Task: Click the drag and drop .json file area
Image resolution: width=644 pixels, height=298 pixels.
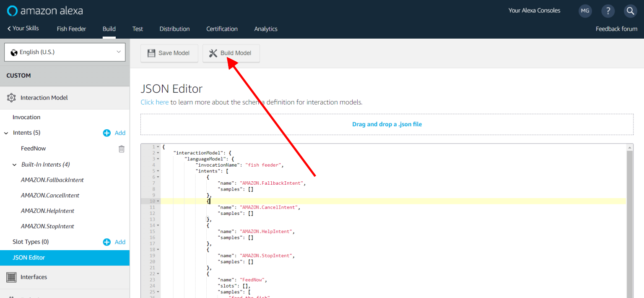Action: (x=387, y=124)
